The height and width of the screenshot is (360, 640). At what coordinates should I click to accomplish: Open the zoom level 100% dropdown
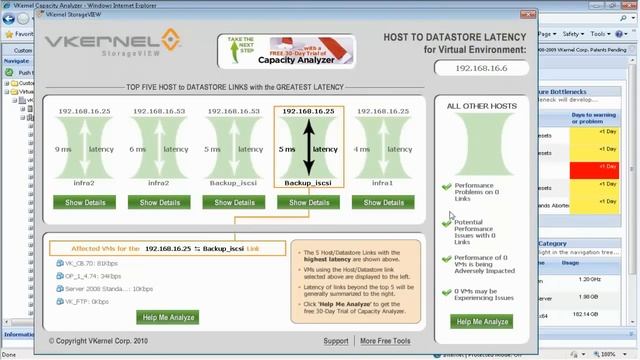click(x=625, y=354)
